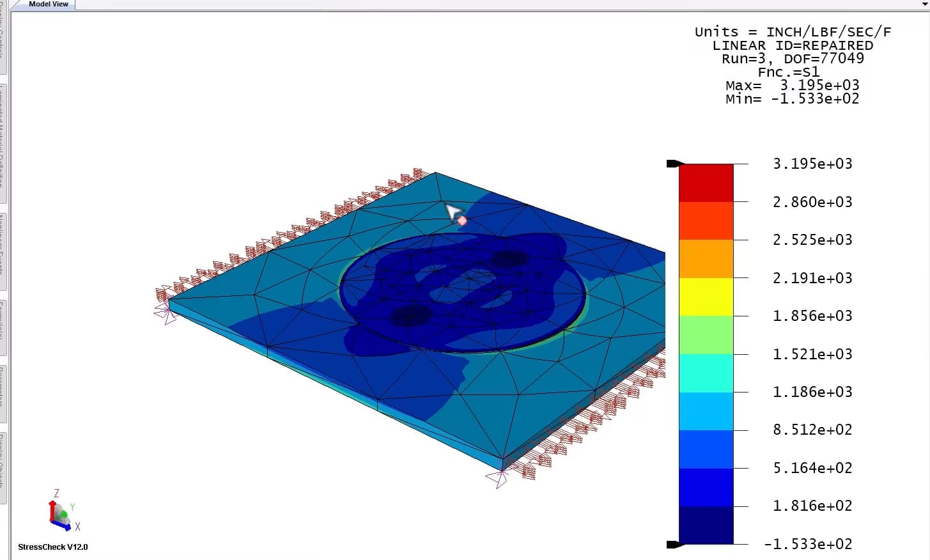Click the black cap above the stress color legend
This screenshot has height=560, width=930.
(674, 163)
